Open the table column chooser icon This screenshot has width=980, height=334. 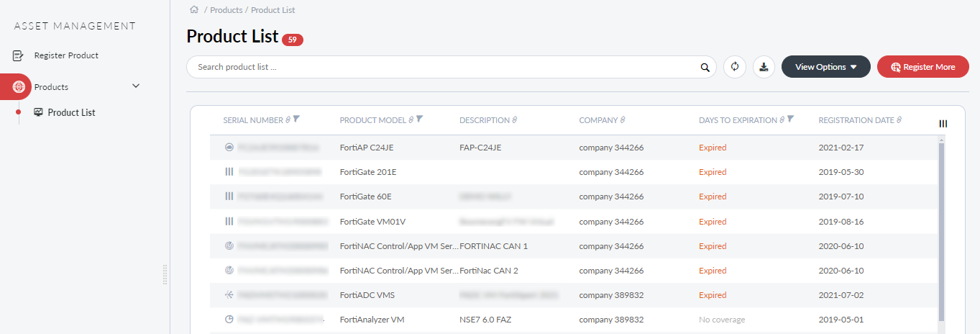943,124
